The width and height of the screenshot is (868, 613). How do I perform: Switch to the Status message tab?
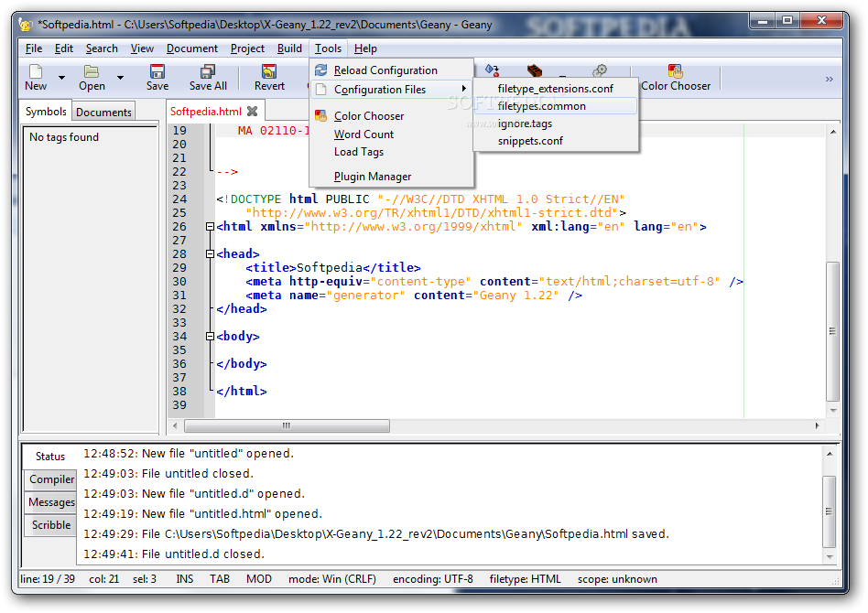tap(50, 457)
